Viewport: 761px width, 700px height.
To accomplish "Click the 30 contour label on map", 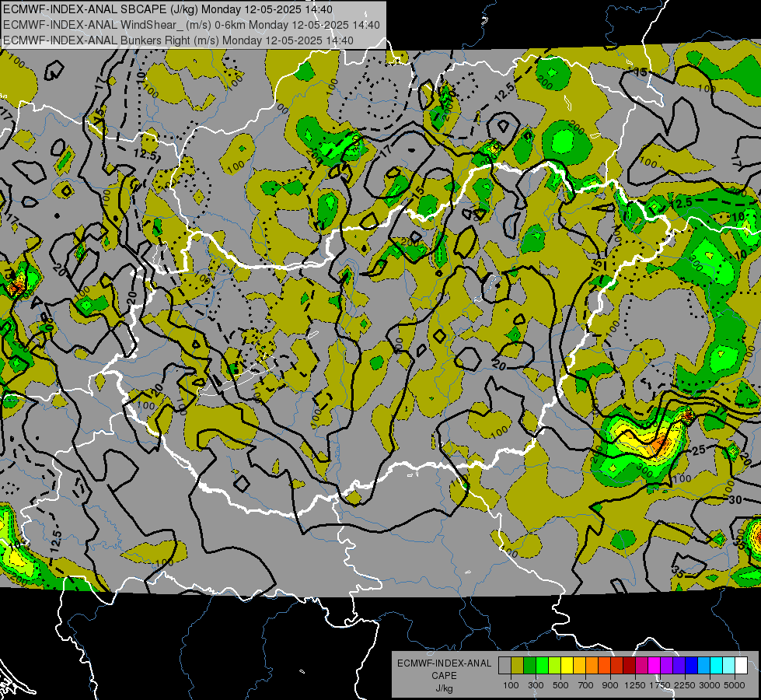I will tap(735, 499).
